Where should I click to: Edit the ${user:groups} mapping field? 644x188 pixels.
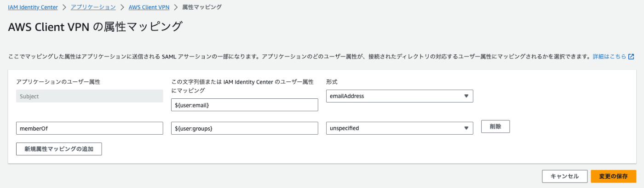pyautogui.click(x=245, y=128)
